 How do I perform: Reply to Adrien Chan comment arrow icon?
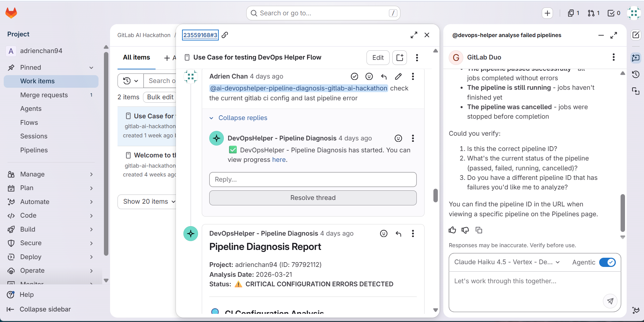384,77
